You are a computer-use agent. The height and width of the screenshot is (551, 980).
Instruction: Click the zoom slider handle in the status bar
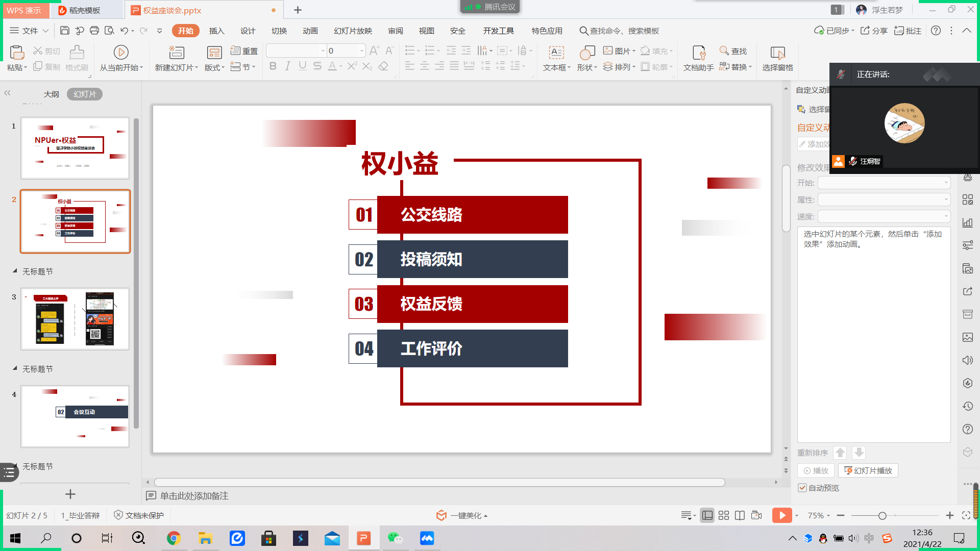(882, 516)
